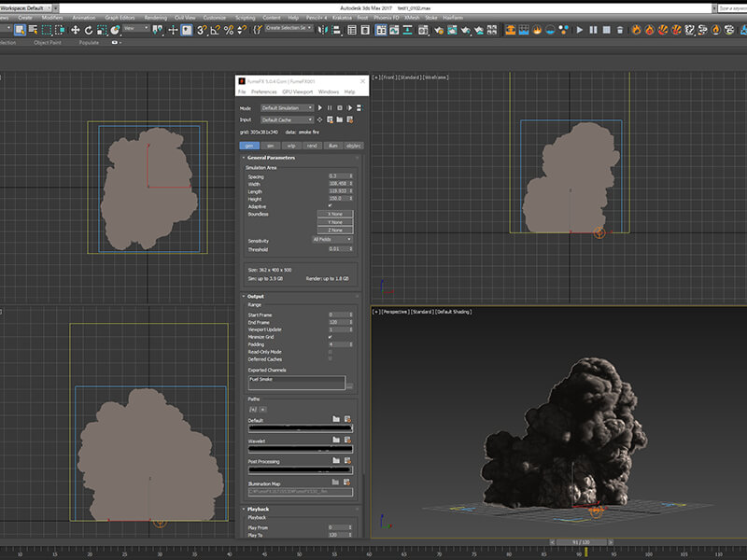Click folder icon next to Post Processing path

point(337,461)
